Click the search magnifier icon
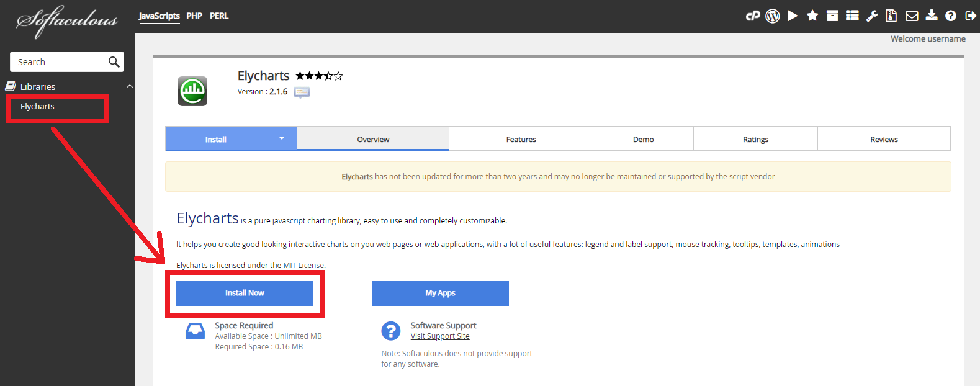Image resolution: width=980 pixels, height=386 pixels. point(114,62)
